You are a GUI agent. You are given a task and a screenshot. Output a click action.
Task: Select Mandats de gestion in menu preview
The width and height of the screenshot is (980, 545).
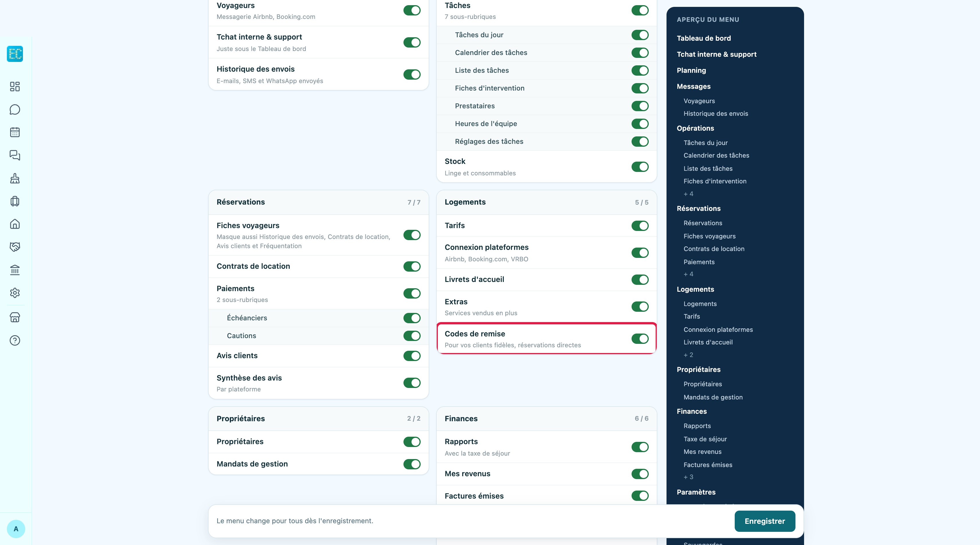tap(713, 397)
